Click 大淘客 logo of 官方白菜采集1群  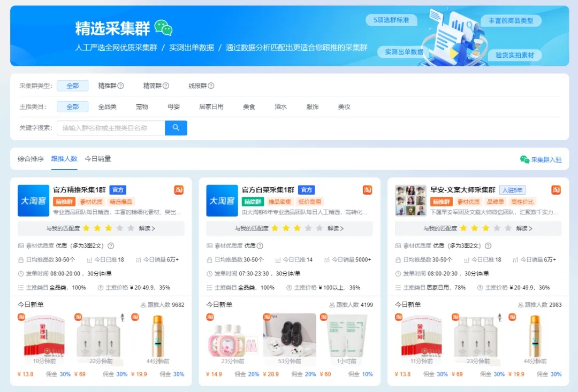pyautogui.click(x=222, y=201)
